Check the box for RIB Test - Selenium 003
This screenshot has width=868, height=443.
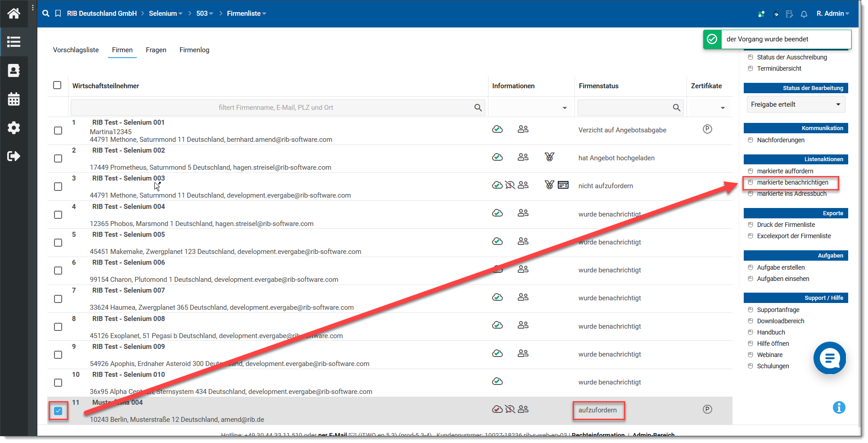58,186
